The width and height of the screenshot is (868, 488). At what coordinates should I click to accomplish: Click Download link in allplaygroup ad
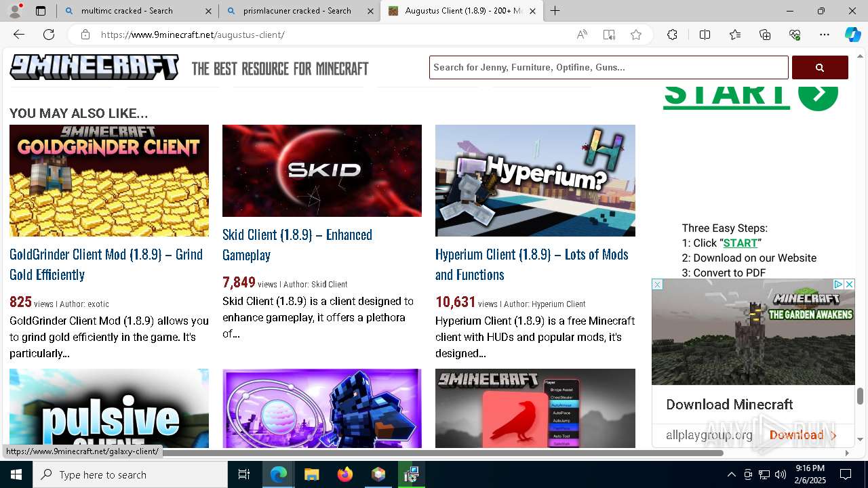(803, 435)
